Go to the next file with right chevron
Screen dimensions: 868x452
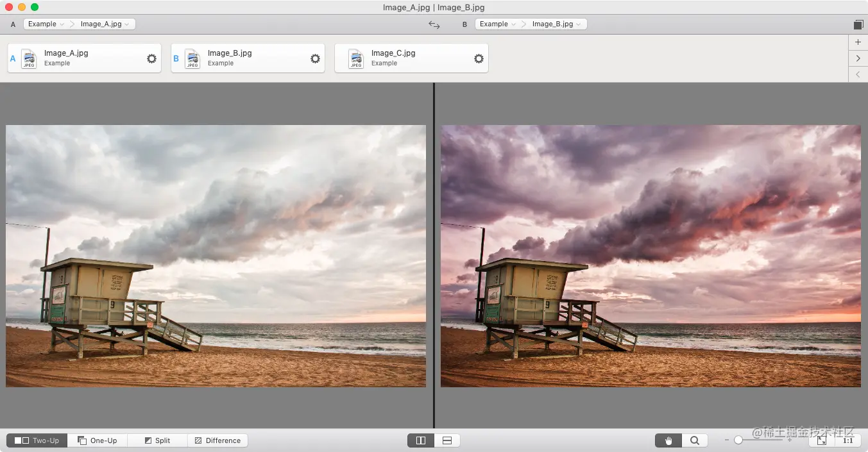(858, 58)
